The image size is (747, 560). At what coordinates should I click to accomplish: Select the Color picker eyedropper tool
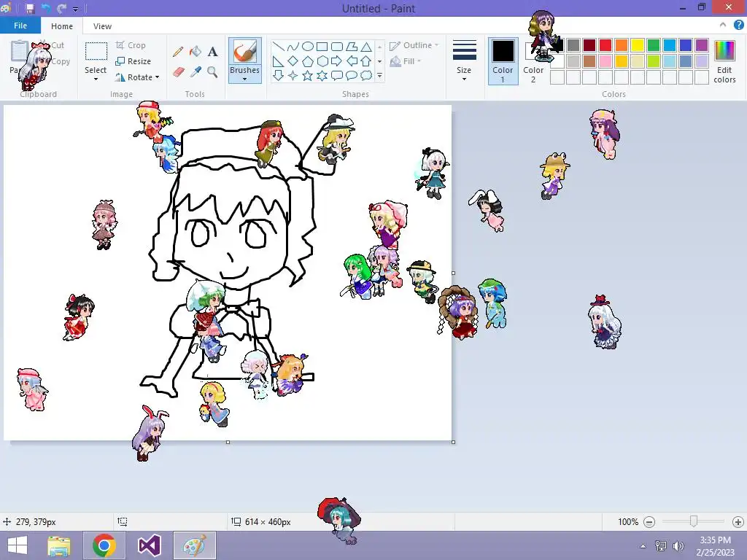point(196,72)
